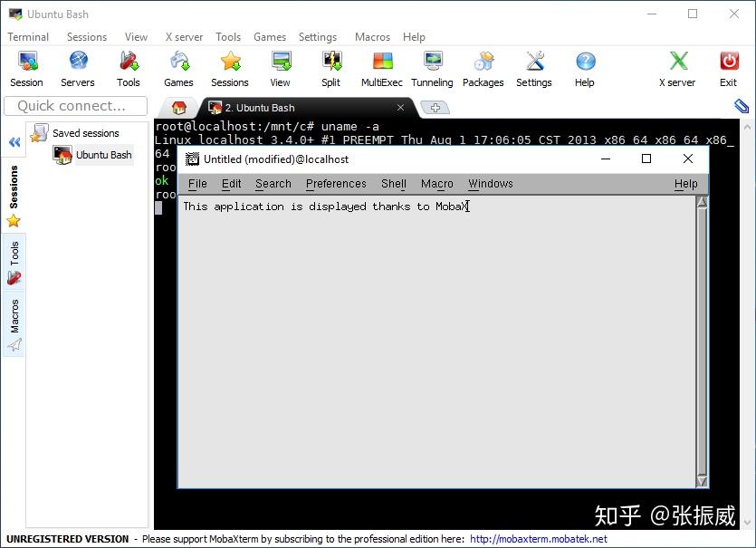Select the Macros sidebar tab
Image resolution: width=756 pixels, height=548 pixels.
pyautogui.click(x=14, y=324)
